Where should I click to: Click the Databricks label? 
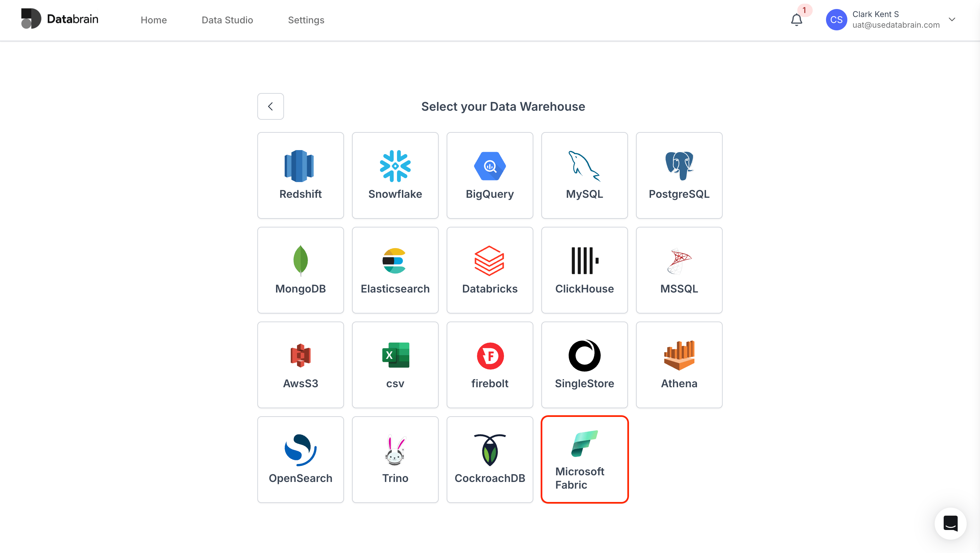[490, 289]
